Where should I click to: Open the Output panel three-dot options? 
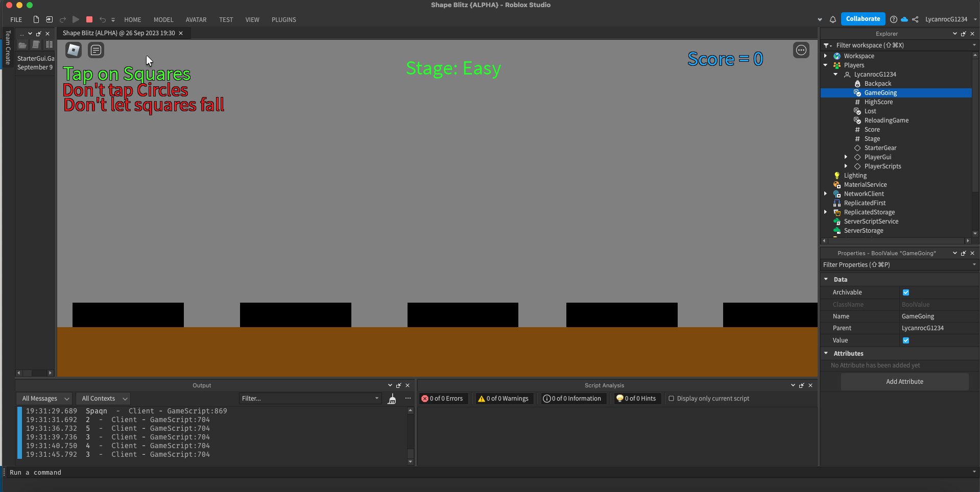click(x=408, y=398)
